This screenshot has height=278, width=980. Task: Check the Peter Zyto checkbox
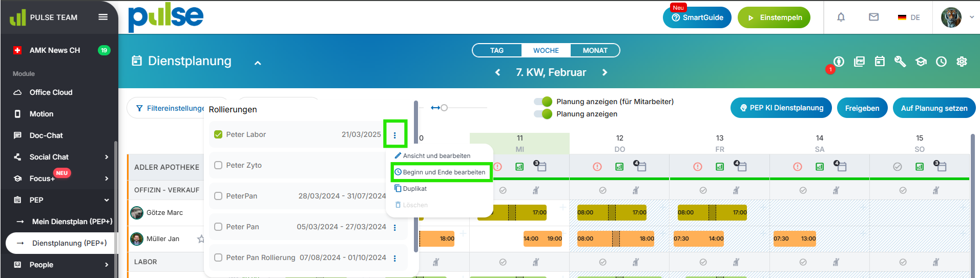[218, 165]
